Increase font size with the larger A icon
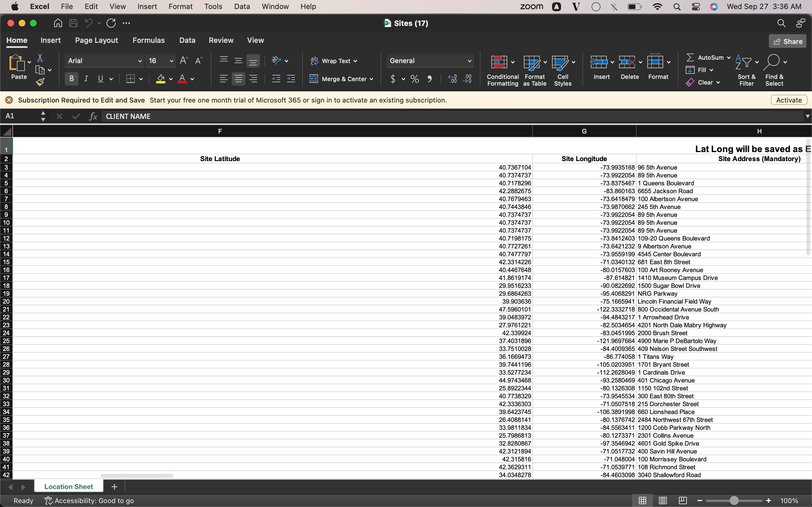 pyautogui.click(x=184, y=61)
